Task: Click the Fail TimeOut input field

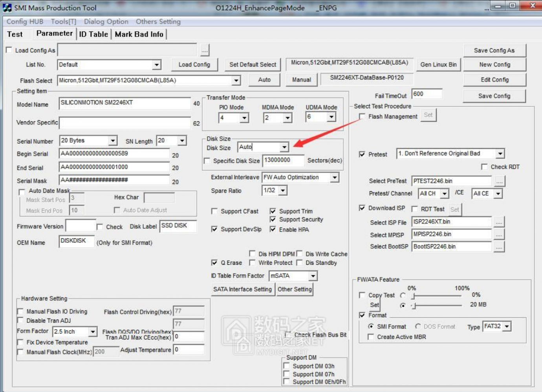Action: coord(427,94)
